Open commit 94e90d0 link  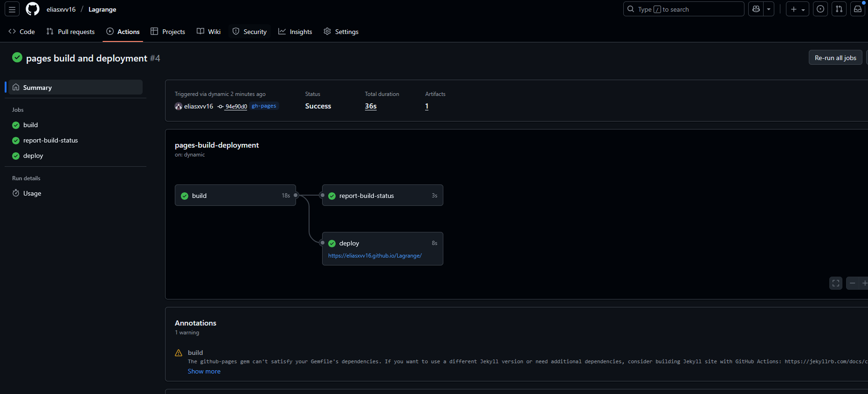pos(236,107)
